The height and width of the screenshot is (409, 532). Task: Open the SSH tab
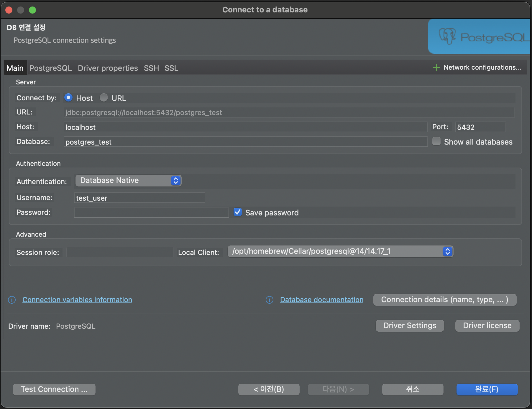151,68
